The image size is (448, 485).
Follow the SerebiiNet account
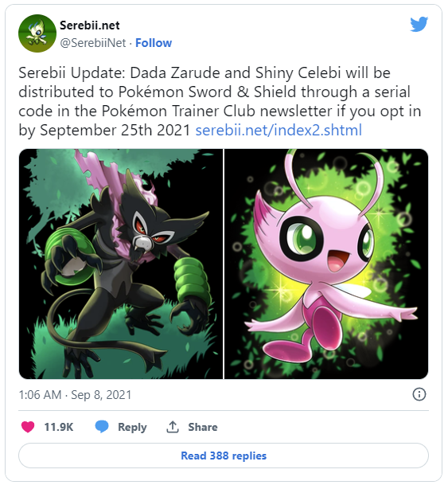pos(154,43)
